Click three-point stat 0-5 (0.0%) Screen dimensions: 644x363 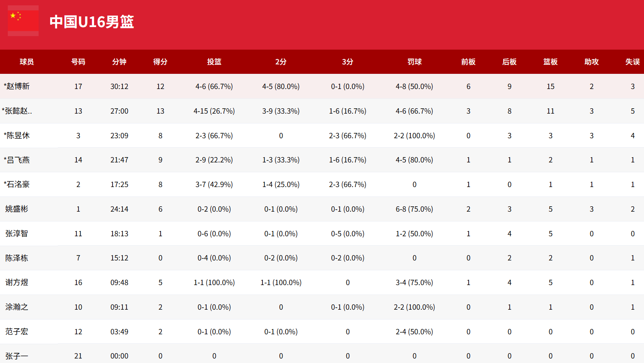[x=347, y=234]
